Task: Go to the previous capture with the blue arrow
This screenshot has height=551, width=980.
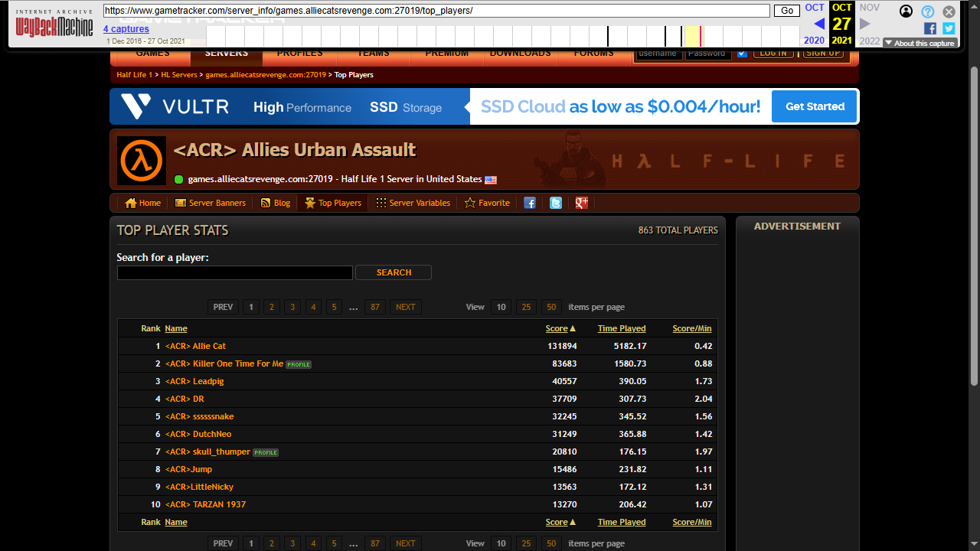Action: point(819,24)
